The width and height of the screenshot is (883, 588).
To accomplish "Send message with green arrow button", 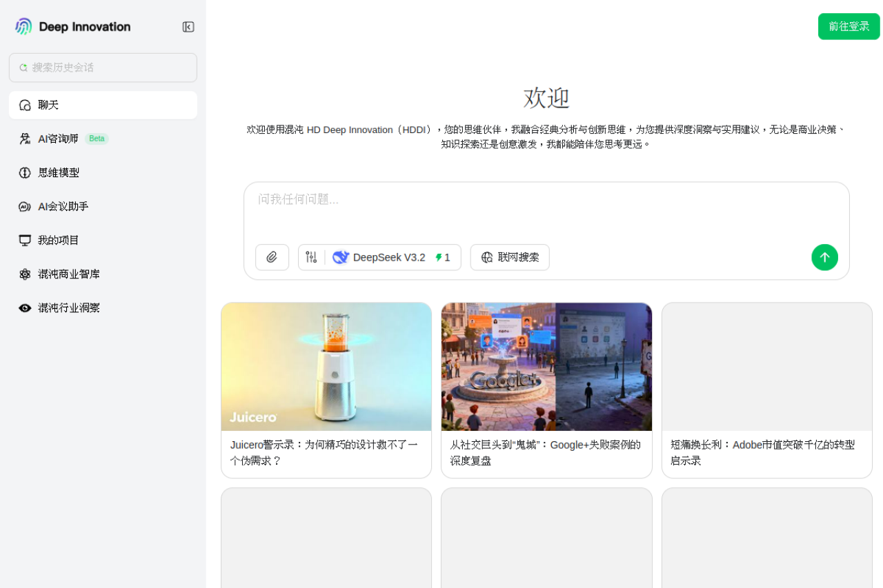I will point(824,257).
